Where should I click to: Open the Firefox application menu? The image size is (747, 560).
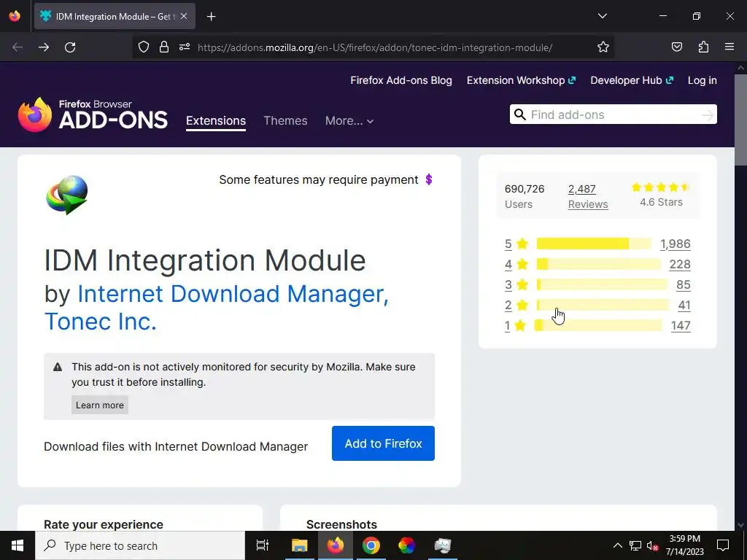(729, 47)
